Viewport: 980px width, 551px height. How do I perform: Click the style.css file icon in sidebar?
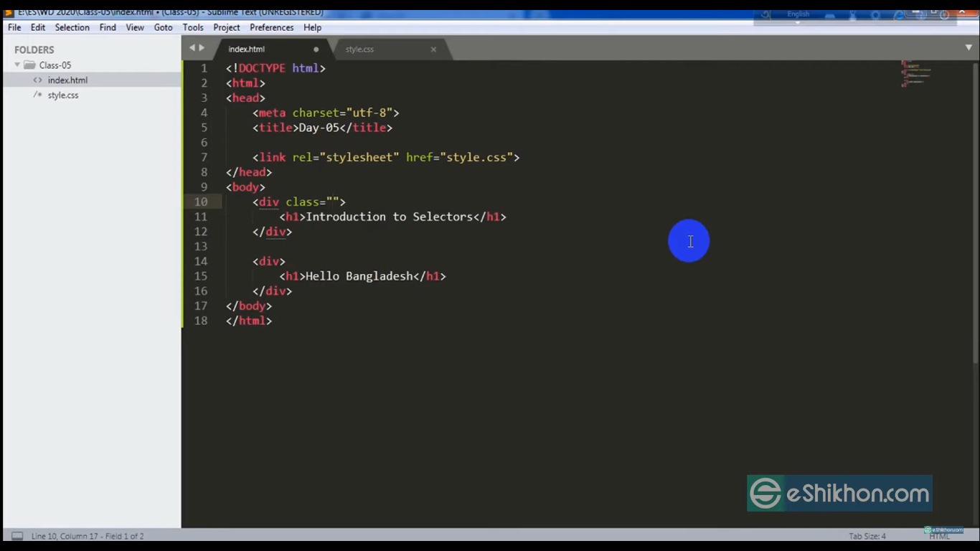pyautogui.click(x=37, y=95)
